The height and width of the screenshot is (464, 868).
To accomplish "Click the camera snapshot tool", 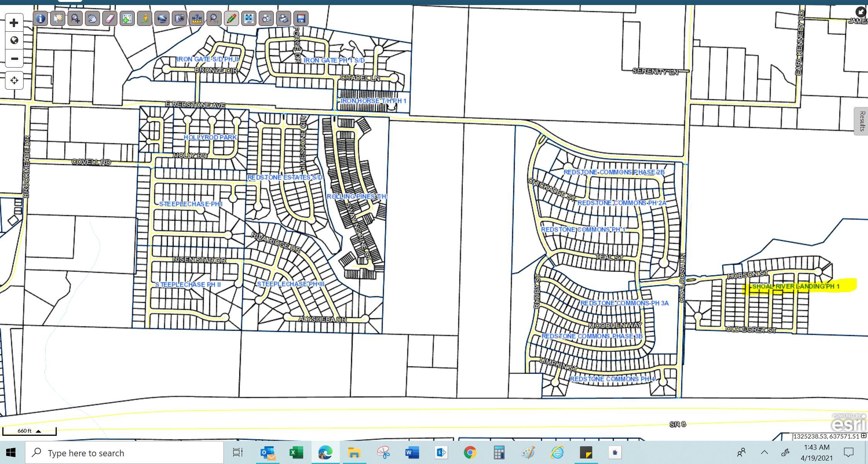I will [179, 18].
